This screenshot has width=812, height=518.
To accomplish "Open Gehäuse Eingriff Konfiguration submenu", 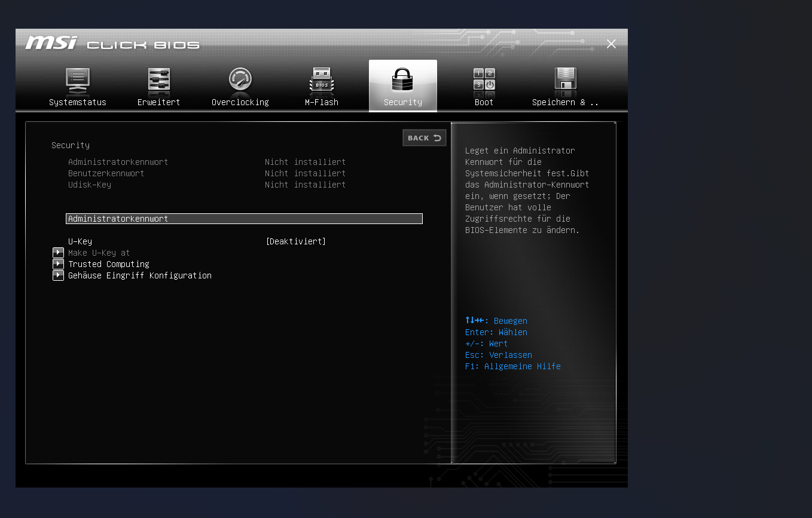I will (140, 275).
